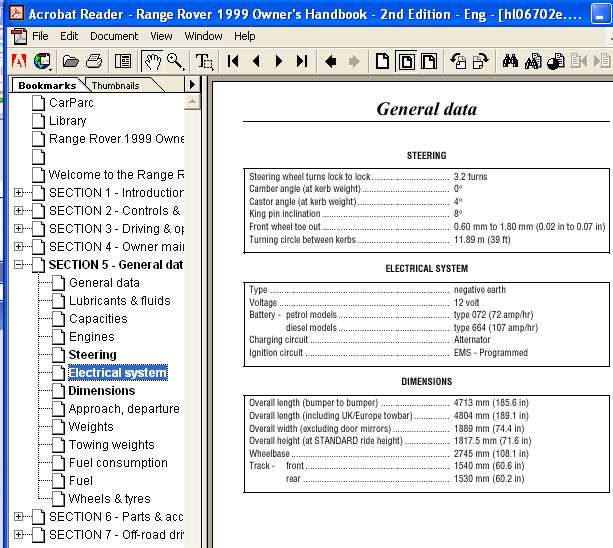Screen dimensions: 613x548
Task: Set Fit in Window page view
Action: (x=406, y=61)
